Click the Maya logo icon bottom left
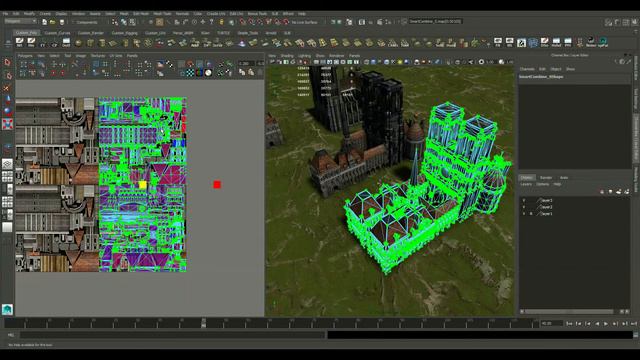Screen dimensions: 640x360 click(7, 309)
